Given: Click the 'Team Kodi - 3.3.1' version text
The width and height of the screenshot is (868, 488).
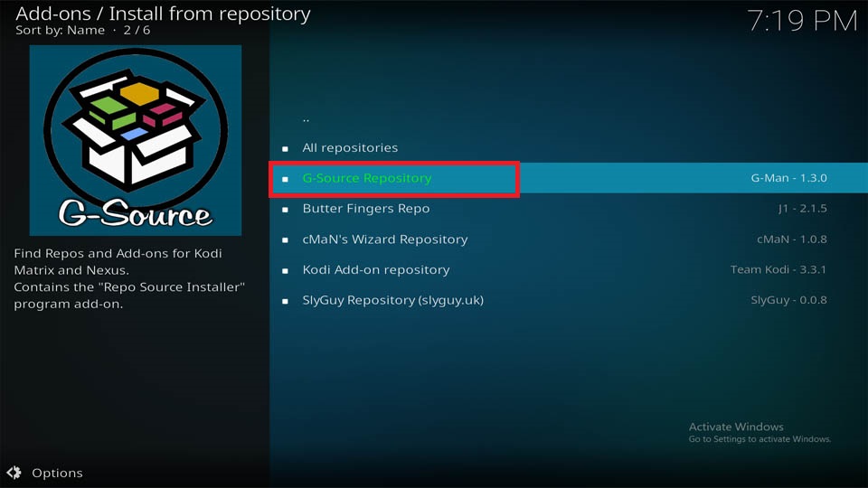Looking at the screenshot, I should click(x=778, y=269).
